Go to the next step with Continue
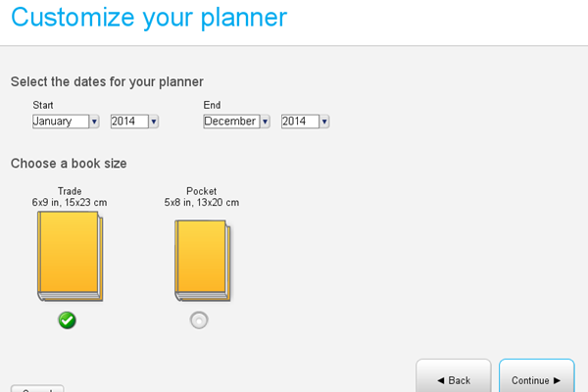This screenshot has height=392, width=588. pos(537,376)
